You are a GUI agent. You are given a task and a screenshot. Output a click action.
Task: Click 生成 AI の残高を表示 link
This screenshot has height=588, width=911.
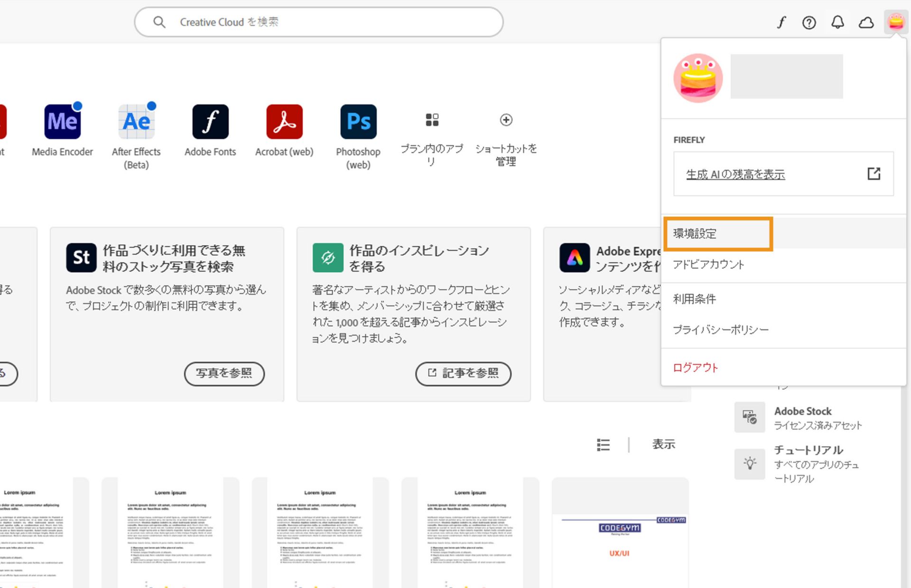tap(735, 175)
